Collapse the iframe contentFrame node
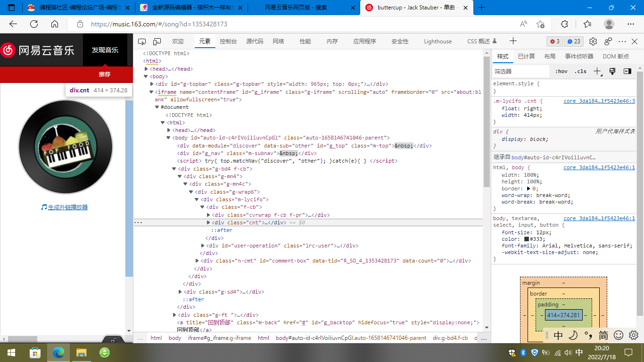Viewport: 644px width, 362px height. (152, 92)
